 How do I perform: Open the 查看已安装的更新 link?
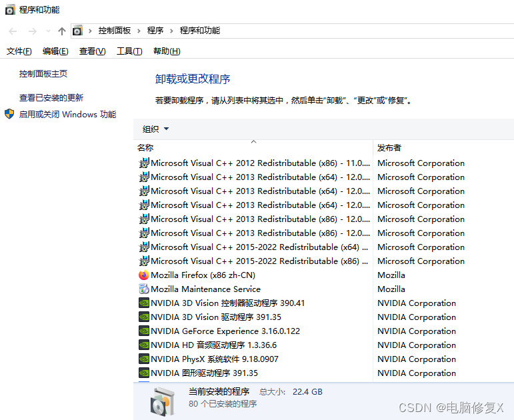tap(51, 98)
